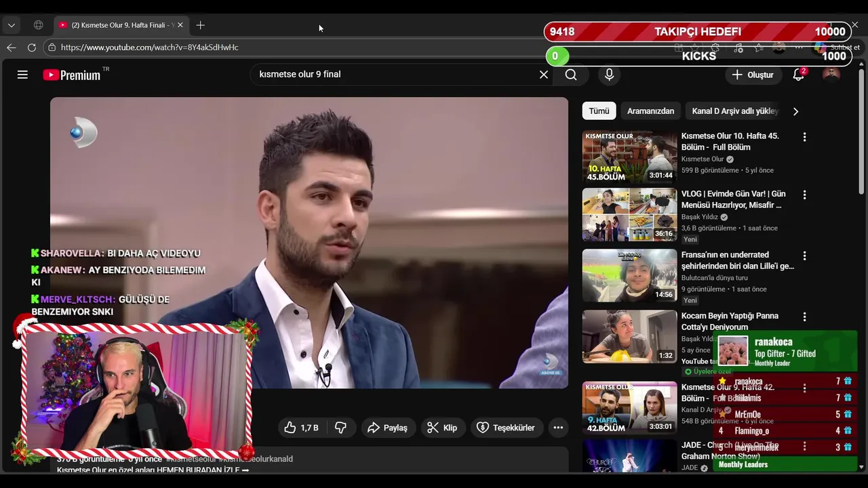Open JADE Church thumbnail
868x488 pixels.
[629, 456]
